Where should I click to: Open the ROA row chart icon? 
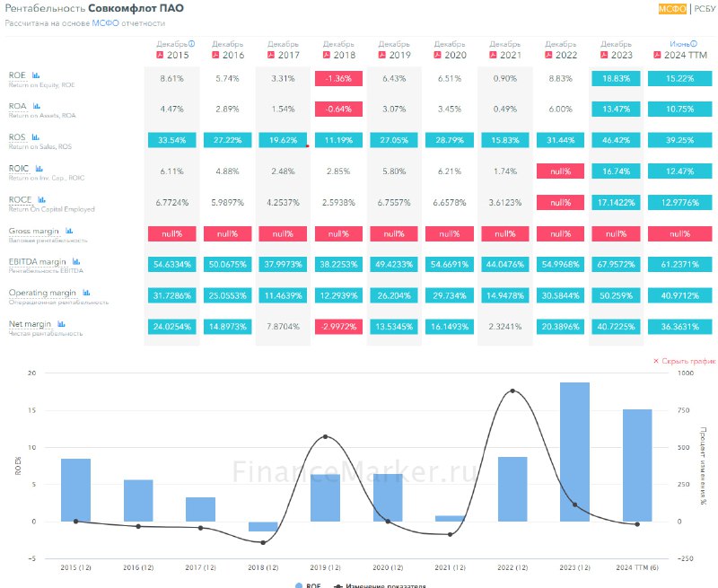36,106
